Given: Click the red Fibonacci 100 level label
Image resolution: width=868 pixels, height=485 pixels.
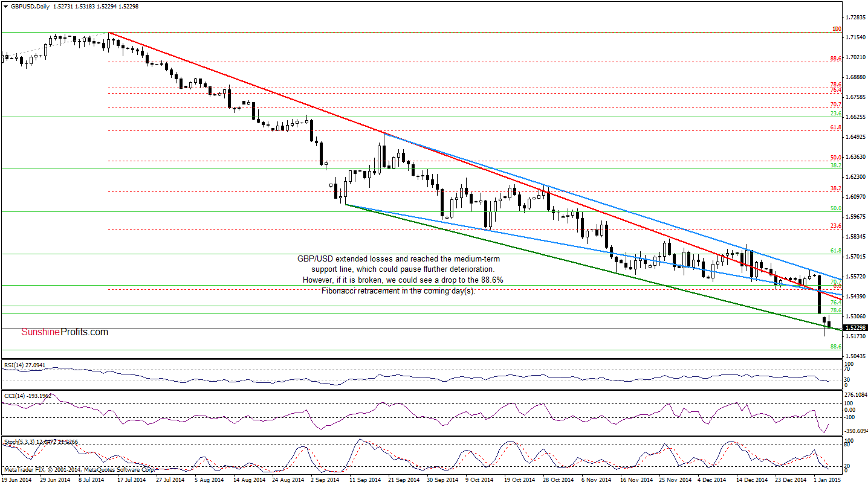Looking at the screenshot, I should (837, 28).
